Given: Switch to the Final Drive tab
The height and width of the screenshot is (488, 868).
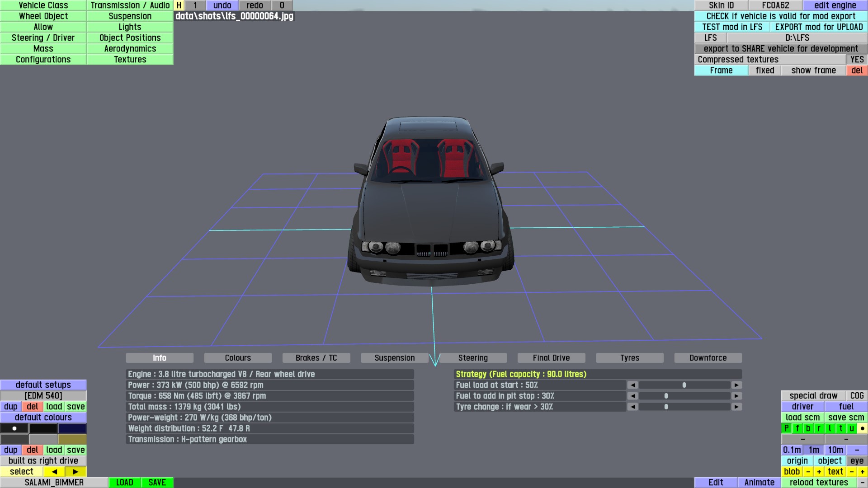Looking at the screenshot, I should click(x=551, y=358).
